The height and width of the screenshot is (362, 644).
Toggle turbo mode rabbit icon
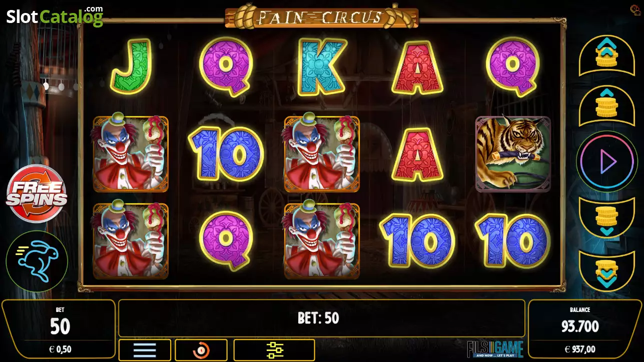37,261
